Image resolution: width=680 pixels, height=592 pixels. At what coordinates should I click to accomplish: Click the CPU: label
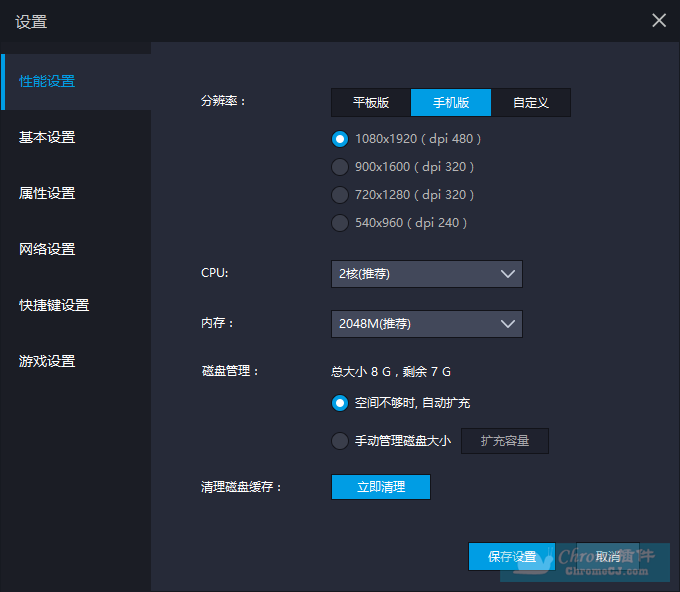(x=215, y=273)
